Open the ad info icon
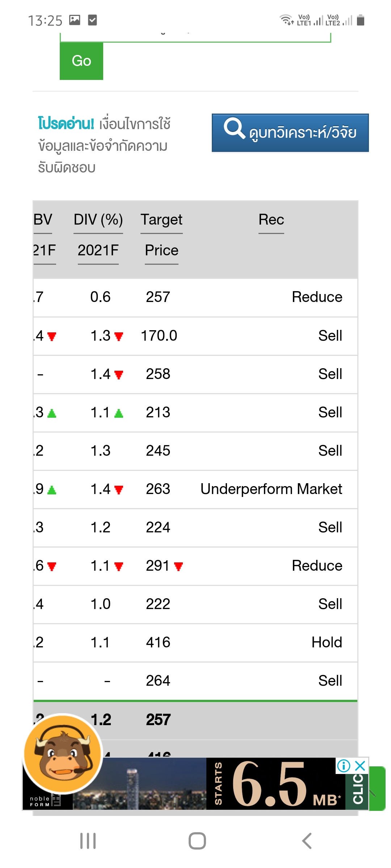 (x=344, y=765)
